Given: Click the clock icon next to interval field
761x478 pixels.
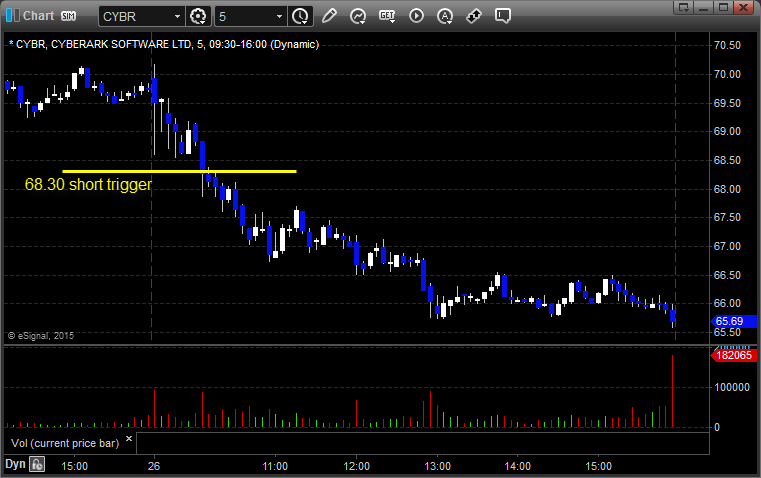Looking at the screenshot, I should 300,16.
